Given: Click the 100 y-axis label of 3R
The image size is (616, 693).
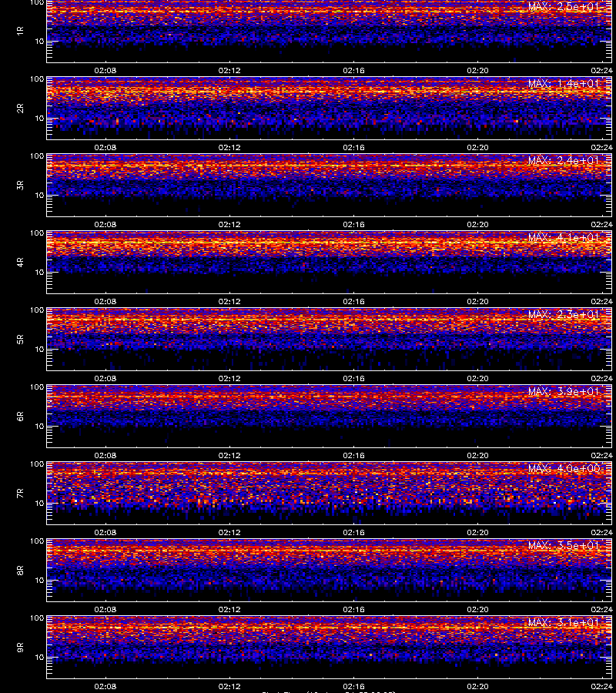Looking at the screenshot, I should (37, 156).
